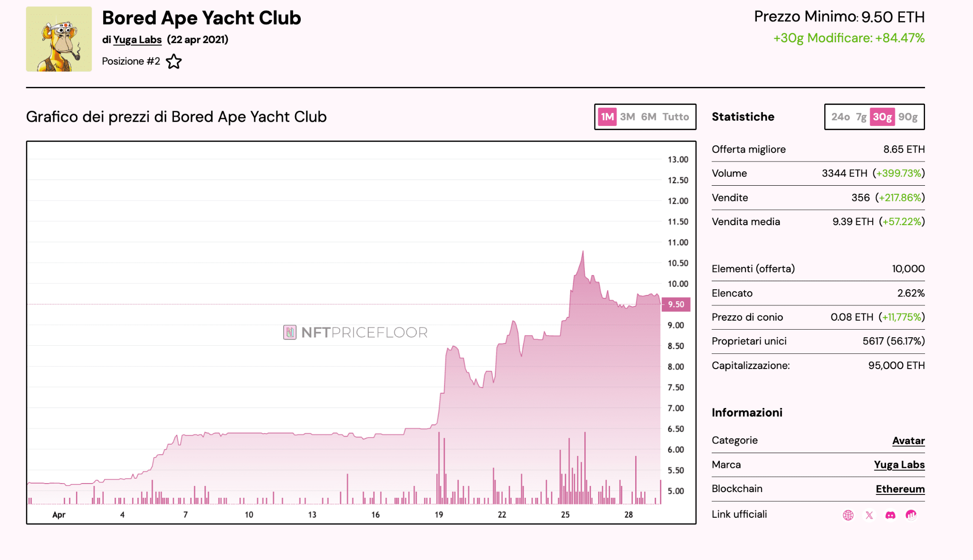This screenshot has height=560, width=973.
Task: Click the Vendite 356 value
Action: pos(860,198)
